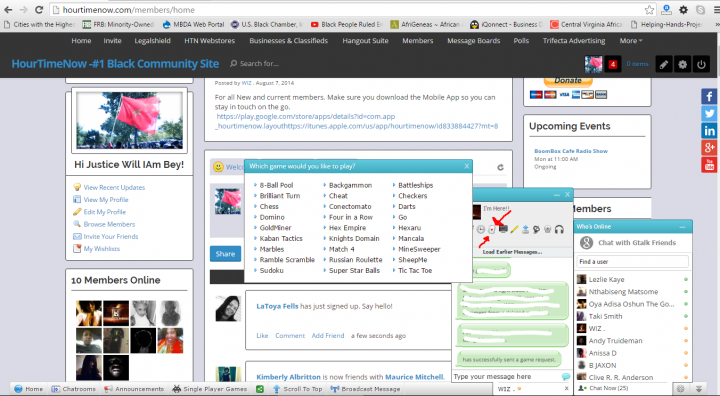Image resolution: width=720 pixels, height=396 pixels.
Task: Bookmark this page with the star icon
Action: [x=649, y=10]
